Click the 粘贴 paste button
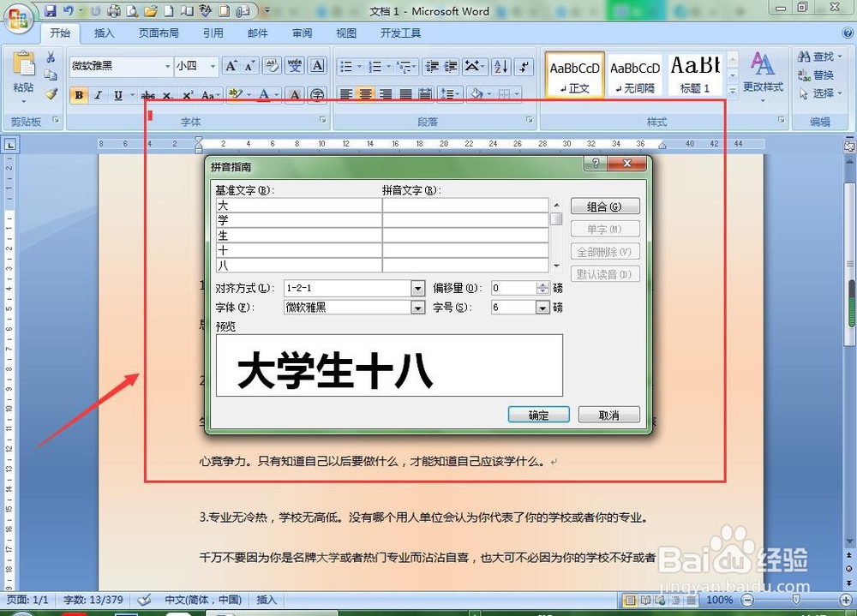Viewport: 857px width, 616px height. [23, 78]
